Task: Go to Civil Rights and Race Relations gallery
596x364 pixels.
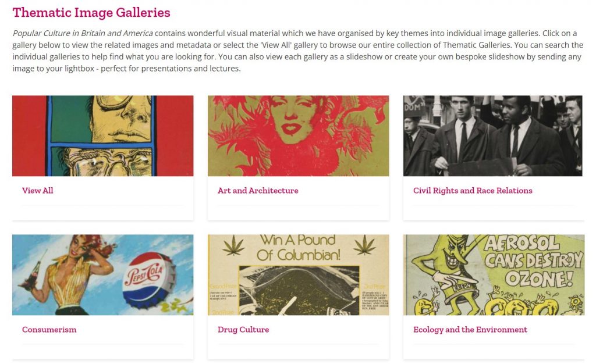Action: [x=473, y=191]
